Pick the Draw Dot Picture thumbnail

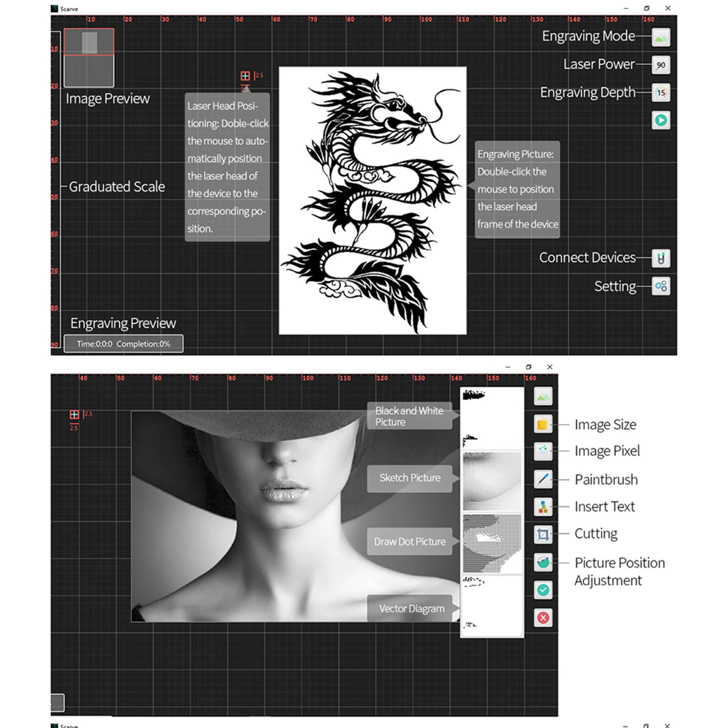[x=492, y=543]
